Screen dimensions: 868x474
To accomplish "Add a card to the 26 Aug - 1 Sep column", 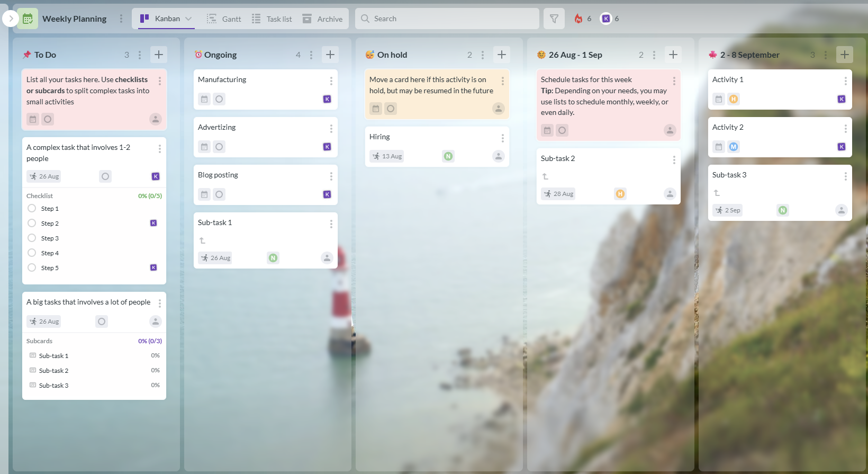I will [x=673, y=55].
